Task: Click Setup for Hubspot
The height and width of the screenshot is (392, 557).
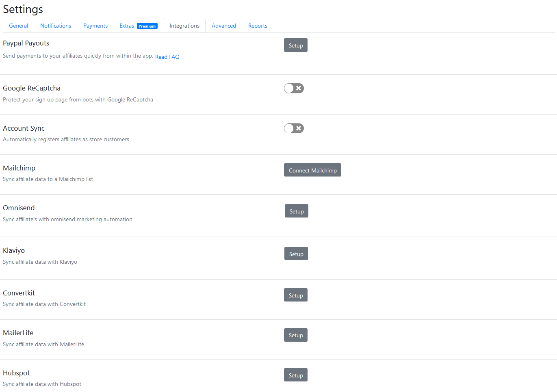Action: (x=296, y=375)
